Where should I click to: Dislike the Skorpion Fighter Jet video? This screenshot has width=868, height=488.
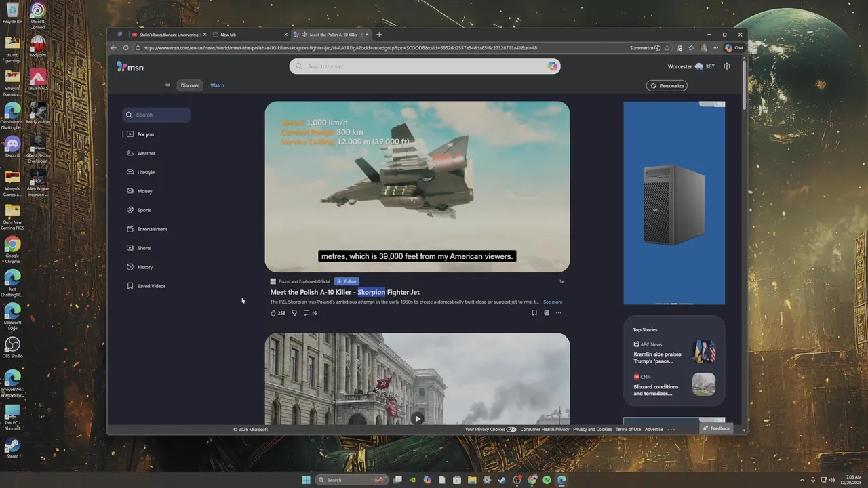tap(294, 313)
